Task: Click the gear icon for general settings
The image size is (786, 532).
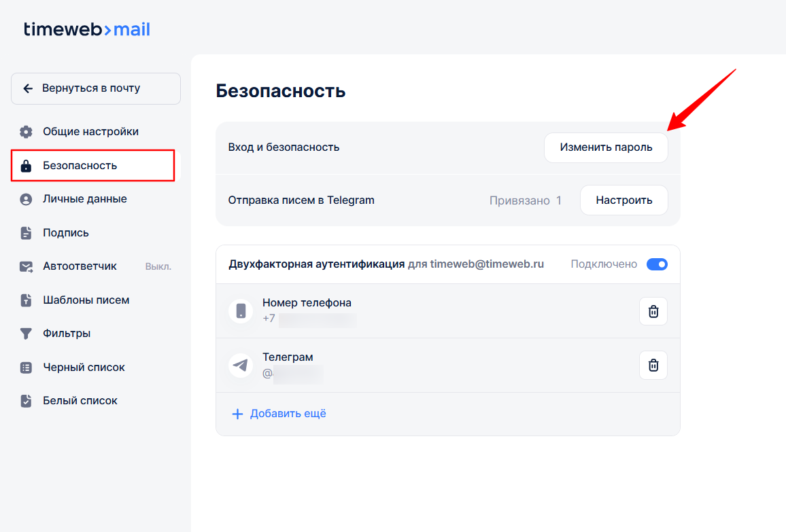Action: pos(26,132)
